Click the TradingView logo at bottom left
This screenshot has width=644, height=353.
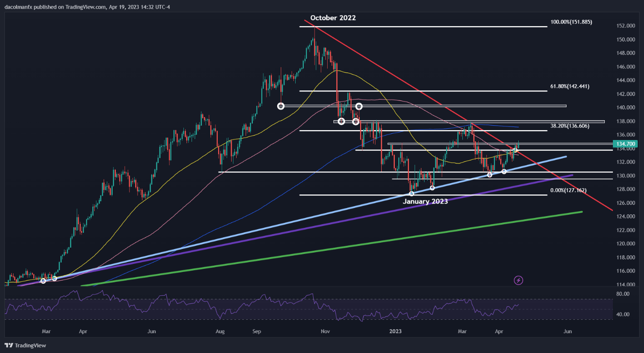point(25,346)
